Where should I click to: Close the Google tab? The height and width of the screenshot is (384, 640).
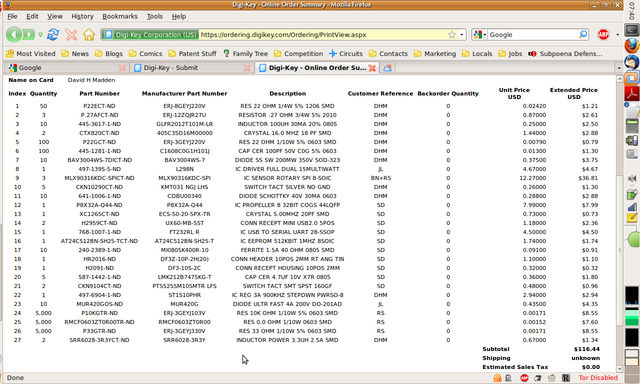(x=122, y=68)
